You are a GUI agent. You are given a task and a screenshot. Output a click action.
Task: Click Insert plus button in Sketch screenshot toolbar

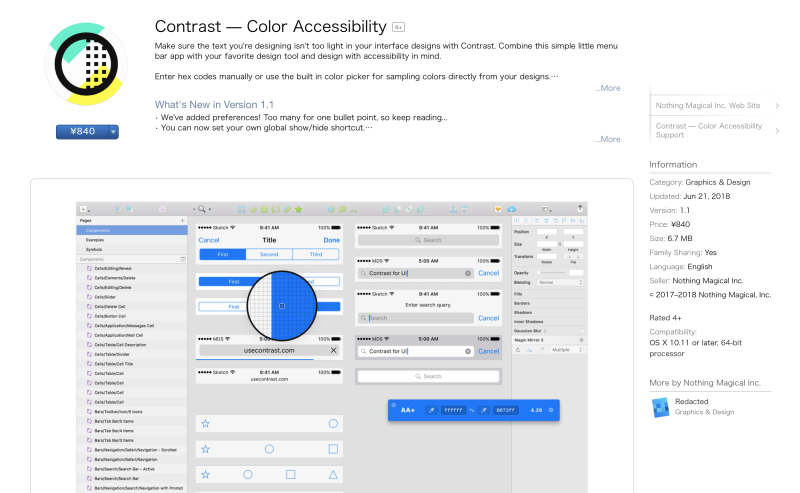pyautogui.click(x=84, y=209)
